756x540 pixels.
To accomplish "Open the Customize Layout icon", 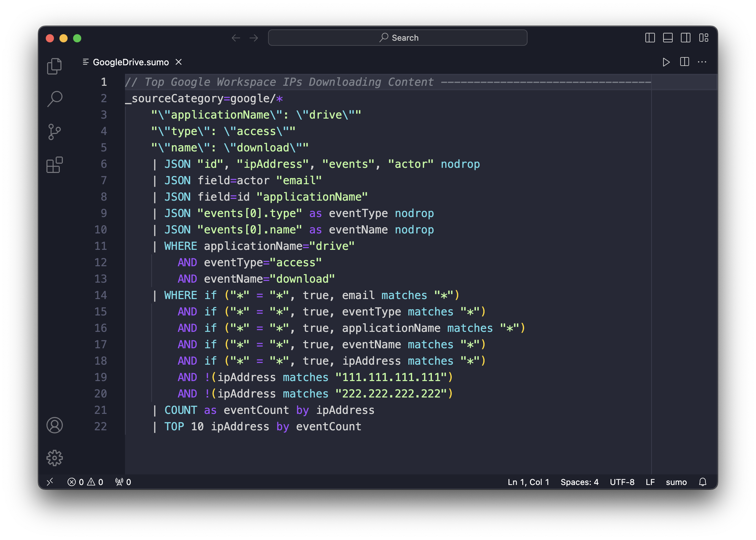I will [x=703, y=38].
